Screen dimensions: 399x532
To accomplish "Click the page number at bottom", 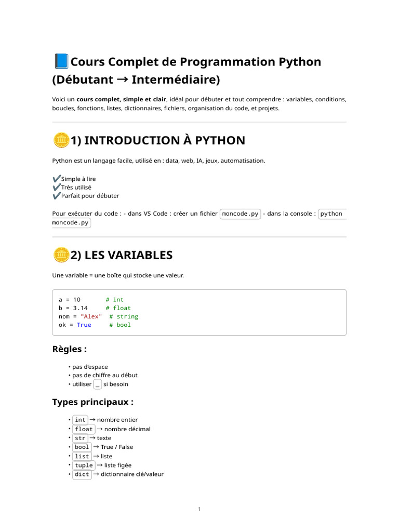I will click(x=199, y=509).
